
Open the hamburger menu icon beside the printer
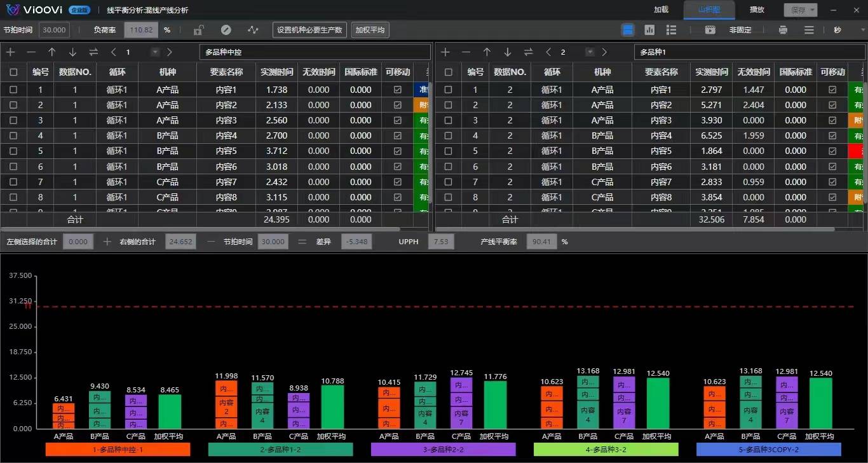[808, 29]
